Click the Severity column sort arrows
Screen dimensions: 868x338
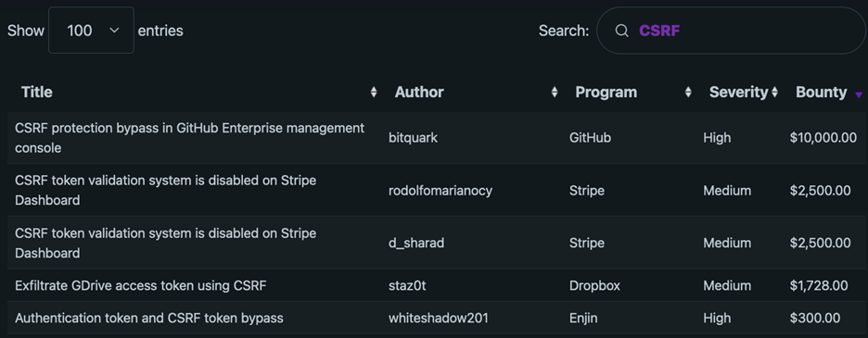click(774, 93)
